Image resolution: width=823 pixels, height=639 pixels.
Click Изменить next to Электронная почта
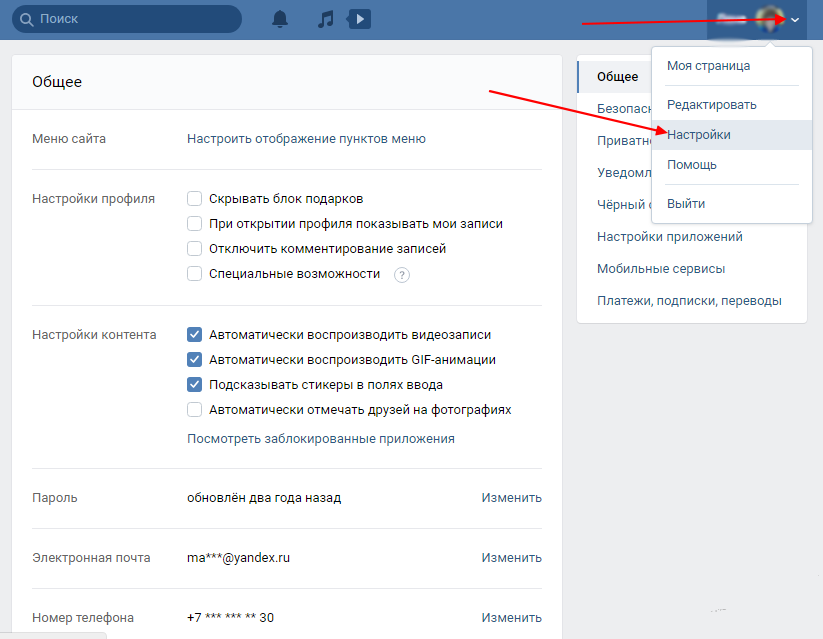(x=511, y=558)
